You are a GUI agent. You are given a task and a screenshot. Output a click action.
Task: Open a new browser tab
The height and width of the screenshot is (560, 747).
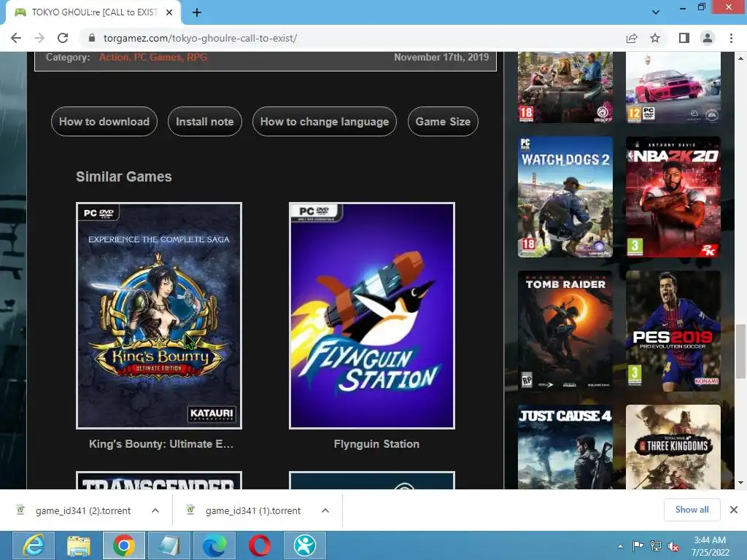tap(197, 12)
